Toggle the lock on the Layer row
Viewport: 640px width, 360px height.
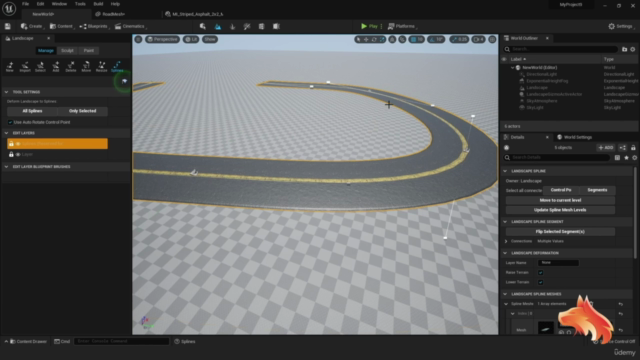point(11,155)
